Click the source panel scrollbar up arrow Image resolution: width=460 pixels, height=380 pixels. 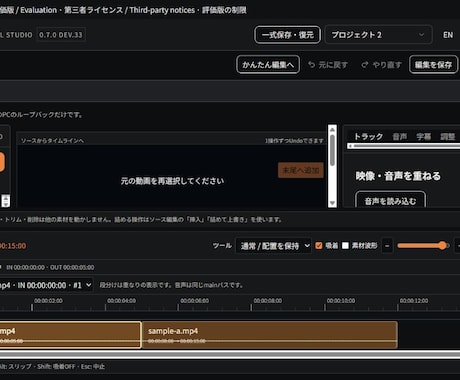332,129
